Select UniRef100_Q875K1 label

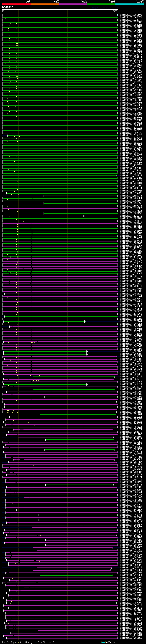point(131,585)
